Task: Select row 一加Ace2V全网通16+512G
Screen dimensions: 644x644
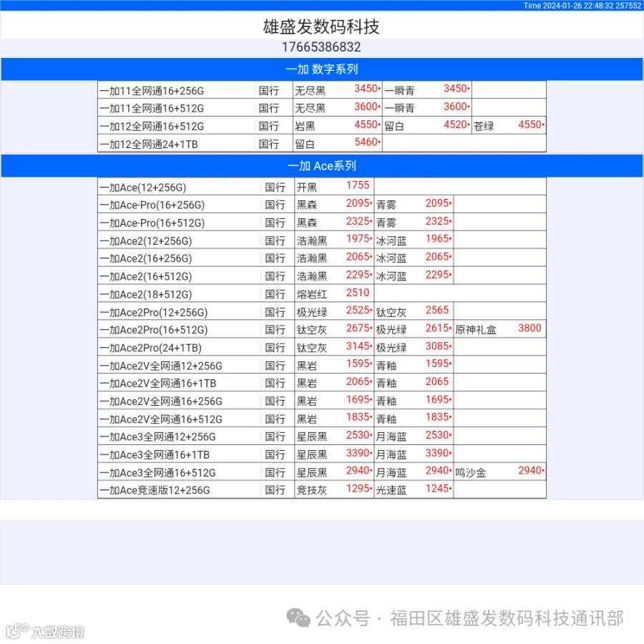Action: (322, 419)
